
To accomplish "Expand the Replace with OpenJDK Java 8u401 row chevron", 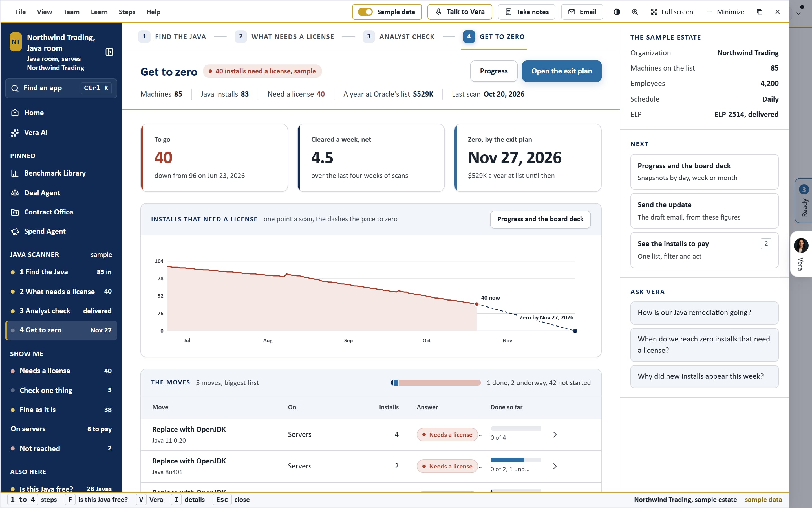I will click(555, 466).
